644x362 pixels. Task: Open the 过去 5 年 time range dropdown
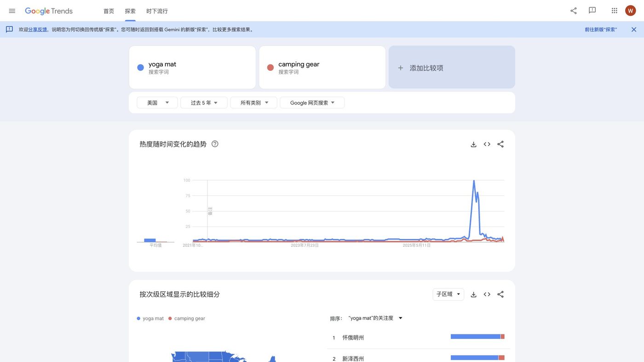point(204,102)
